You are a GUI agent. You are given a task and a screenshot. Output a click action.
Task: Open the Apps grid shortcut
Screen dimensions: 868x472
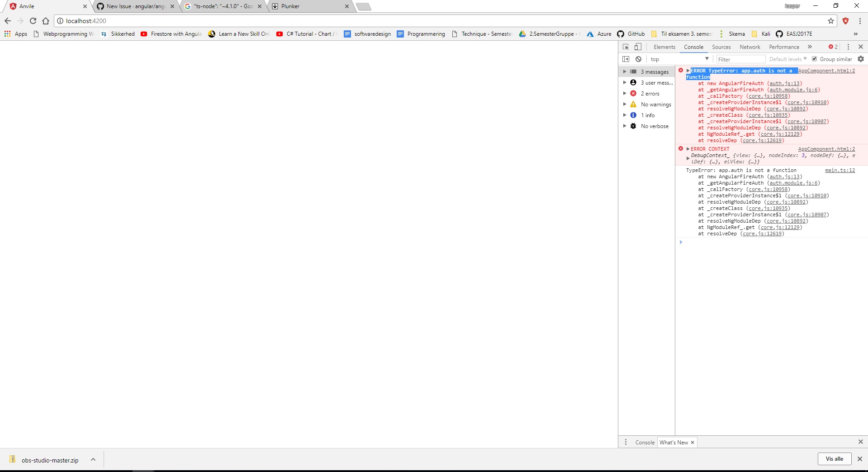(x=15, y=34)
